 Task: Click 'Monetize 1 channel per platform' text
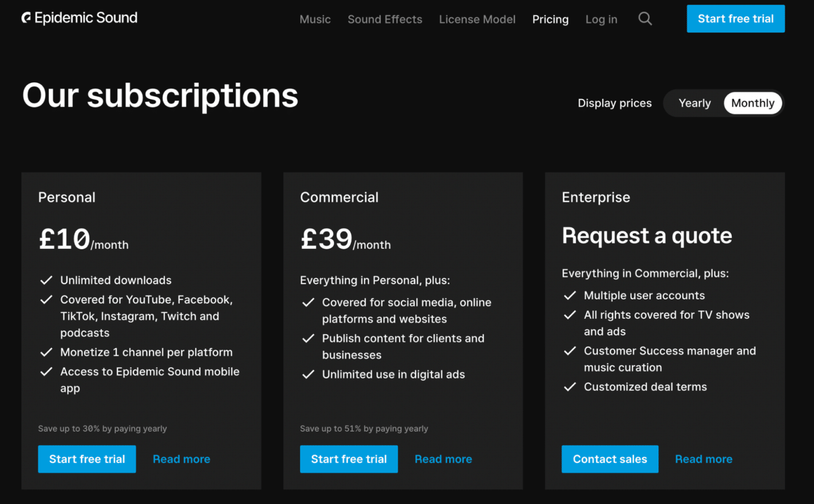point(146,352)
